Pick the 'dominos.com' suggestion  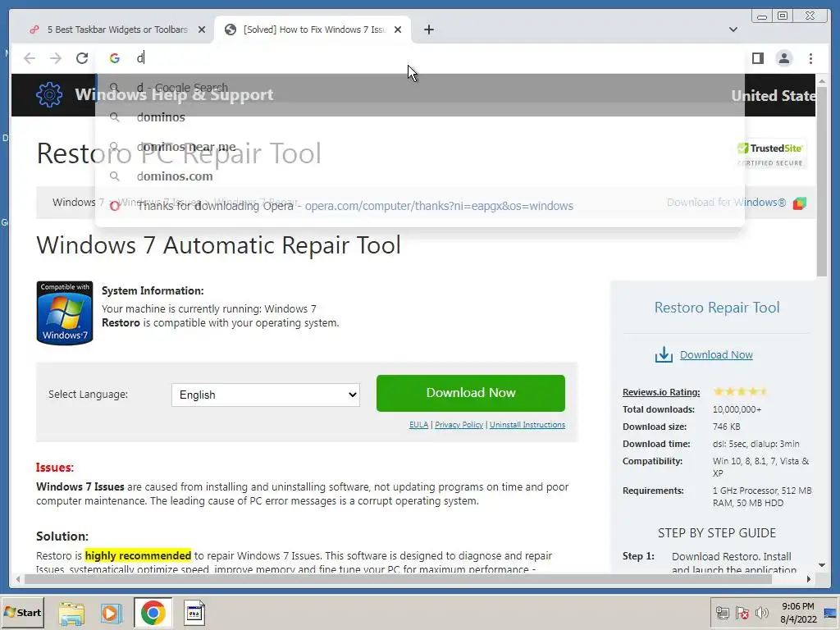[420, 176]
